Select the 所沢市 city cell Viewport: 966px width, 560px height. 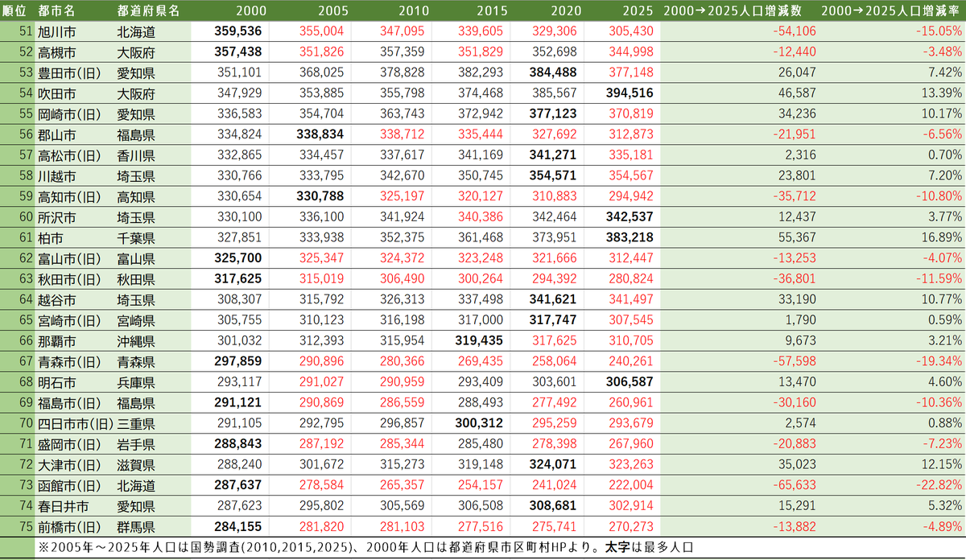57,216
